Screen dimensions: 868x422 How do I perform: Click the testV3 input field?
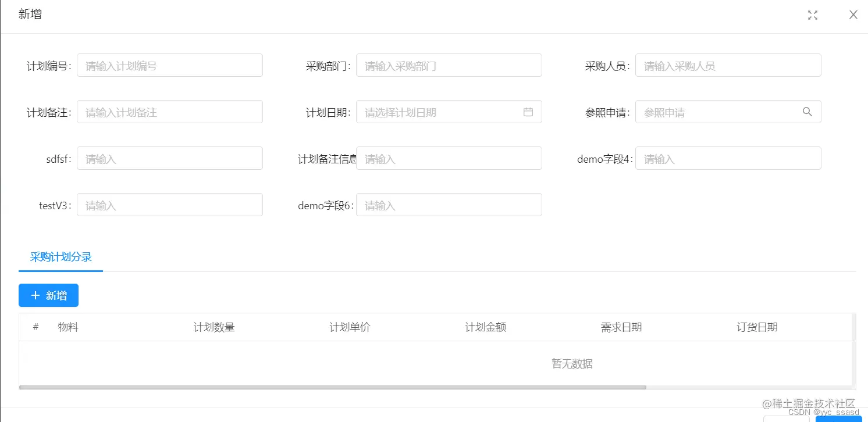(170, 204)
